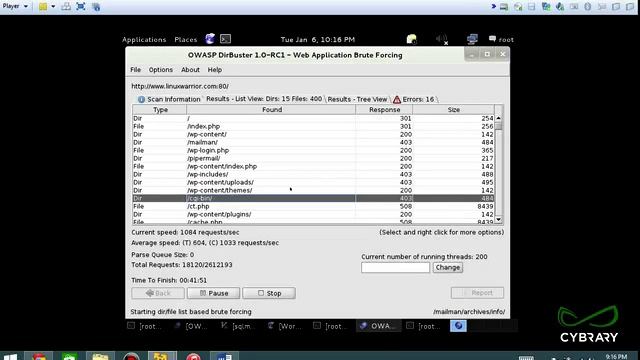Sort results by the Size column header

(453, 110)
